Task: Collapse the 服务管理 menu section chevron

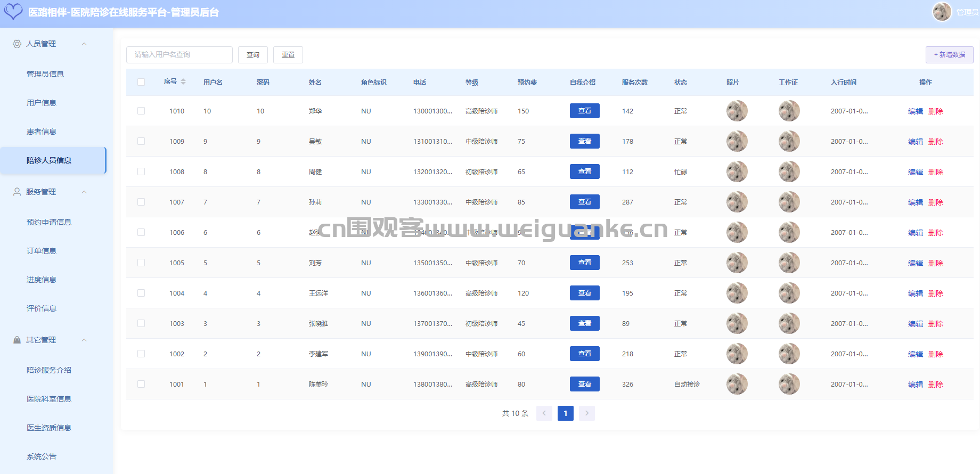Action: tap(84, 192)
